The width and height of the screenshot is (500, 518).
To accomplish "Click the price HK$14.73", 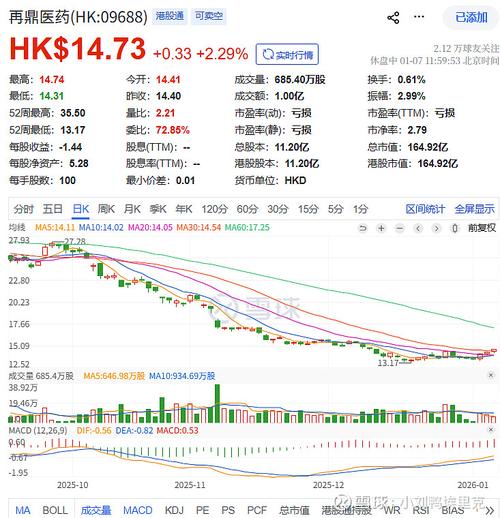I will [78, 49].
